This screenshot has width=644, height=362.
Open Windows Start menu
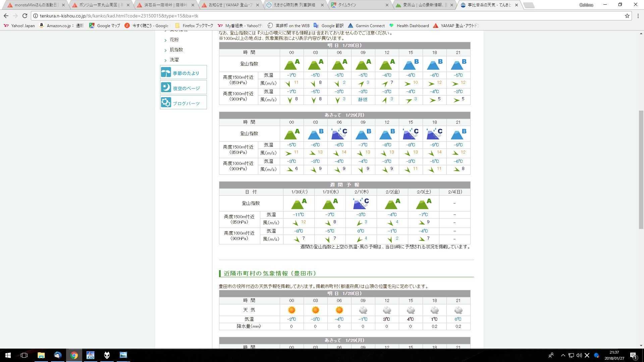(8, 355)
